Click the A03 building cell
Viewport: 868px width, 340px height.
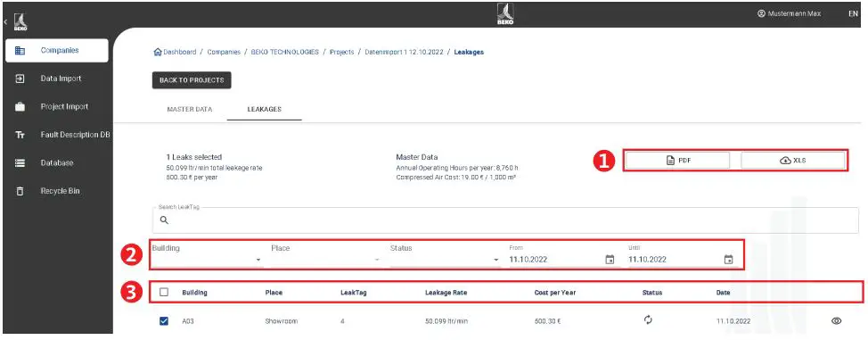[x=188, y=321]
